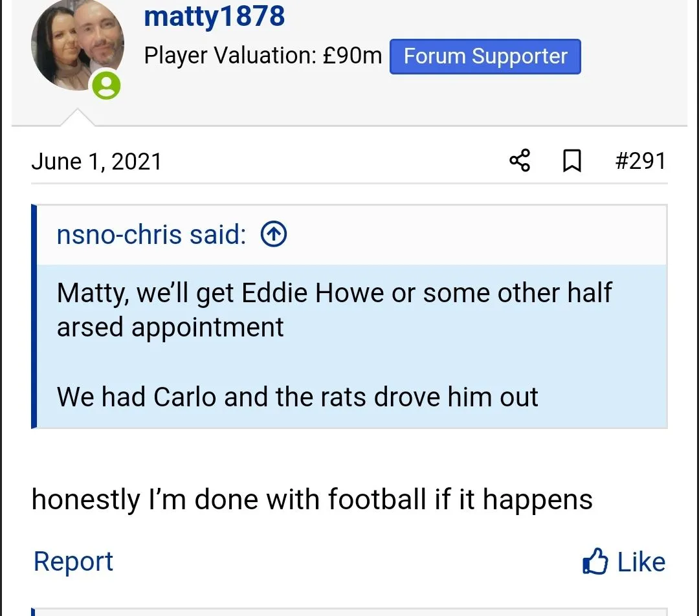Report this post
The height and width of the screenshot is (616, 699).
coord(73,562)
